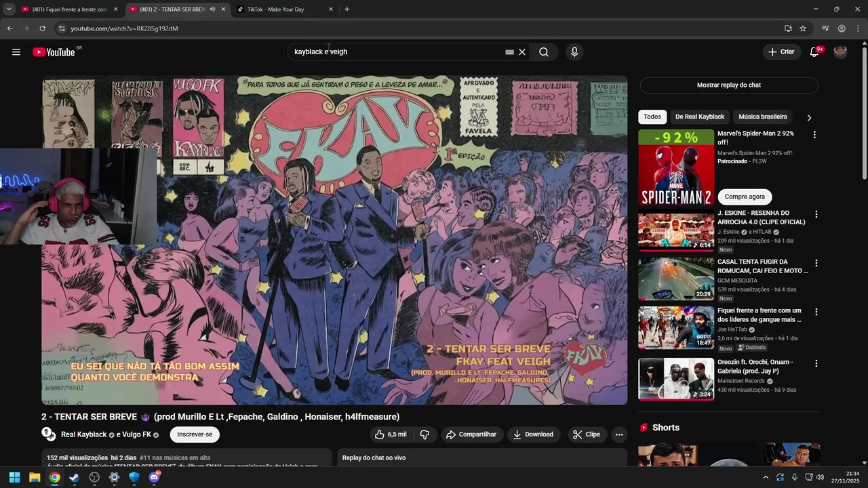Like the video with thumbs up
Screen dimensions: 868x488
coord(391,434)
